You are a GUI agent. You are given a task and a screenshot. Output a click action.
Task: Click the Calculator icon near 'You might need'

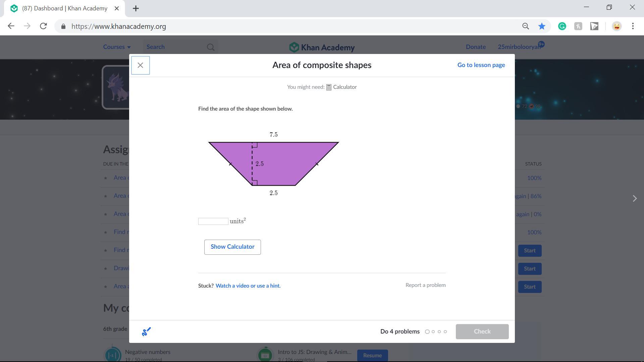pyautogui.click(x=329, y=87)
